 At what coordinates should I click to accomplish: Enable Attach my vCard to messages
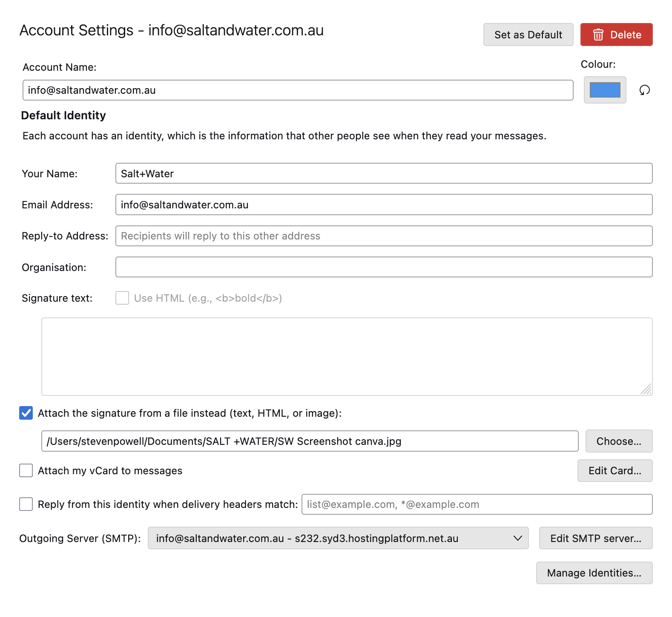pos(26,470)
